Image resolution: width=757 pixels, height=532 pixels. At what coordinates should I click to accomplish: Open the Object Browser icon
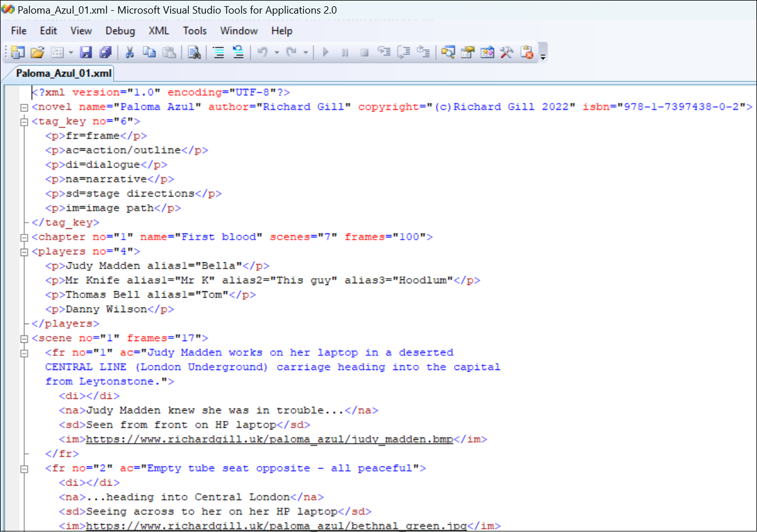pyautogui.click(x=488, y=52)
